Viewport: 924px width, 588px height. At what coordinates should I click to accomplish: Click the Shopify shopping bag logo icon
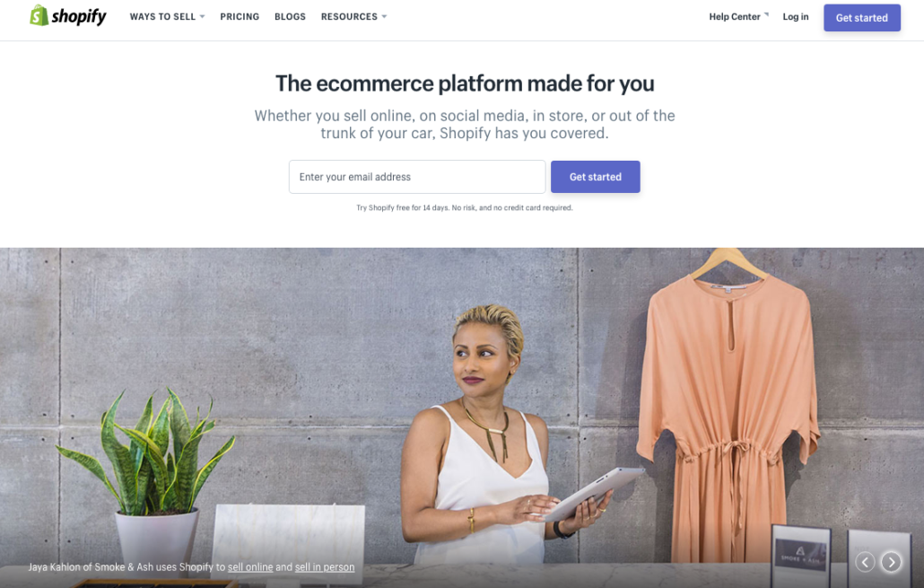39,15
